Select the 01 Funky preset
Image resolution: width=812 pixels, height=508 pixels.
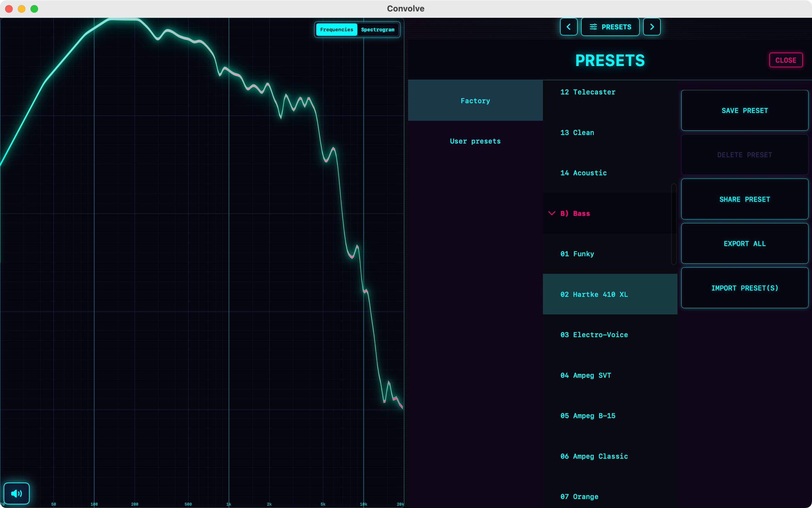coord(610,254)
